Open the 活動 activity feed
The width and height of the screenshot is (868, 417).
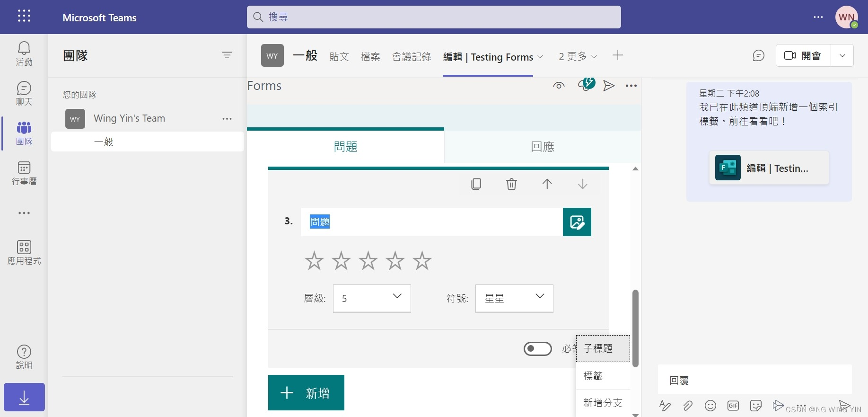24,53
